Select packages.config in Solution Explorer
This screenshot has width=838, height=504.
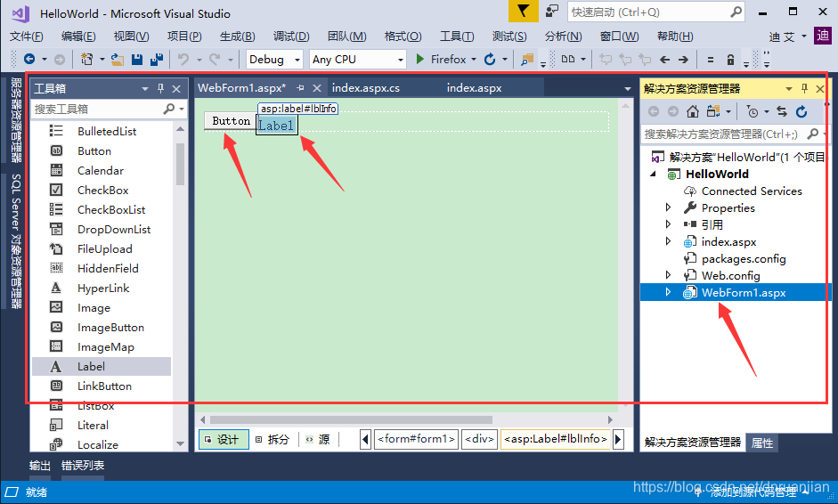pos(744,259)
